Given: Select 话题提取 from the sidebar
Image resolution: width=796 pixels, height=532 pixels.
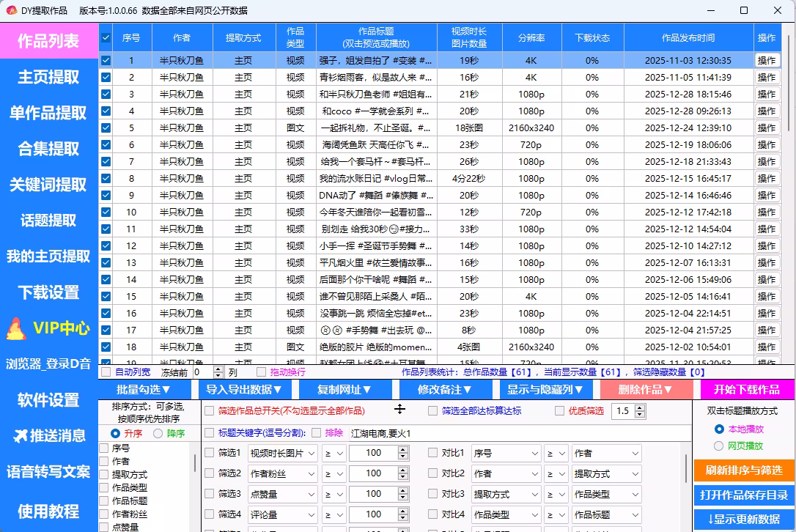Looking at the screenshot, I should (x=47, y=221).
